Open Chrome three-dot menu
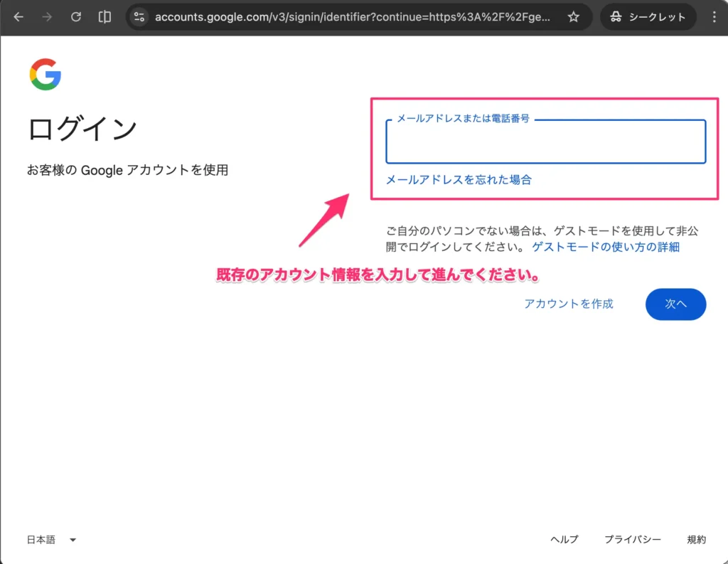This screenshot has height=564, width=728. click(x=714, y=17)
